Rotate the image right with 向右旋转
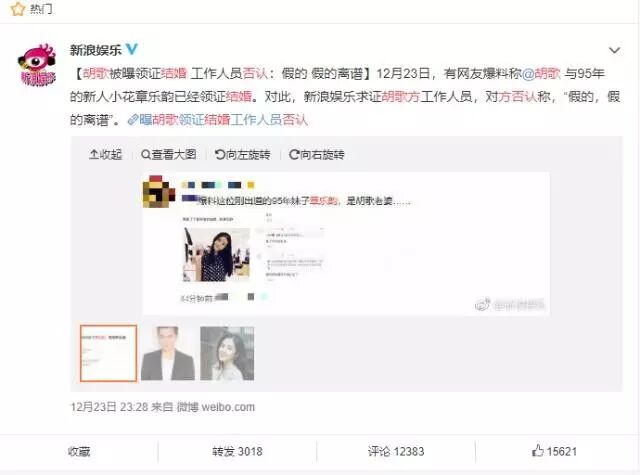This screenshot has width=640, height=475. (x=317, y=155)
